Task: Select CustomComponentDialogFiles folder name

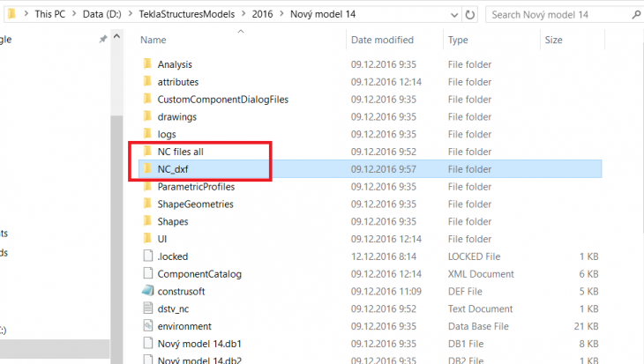Action: pos(223,100)
